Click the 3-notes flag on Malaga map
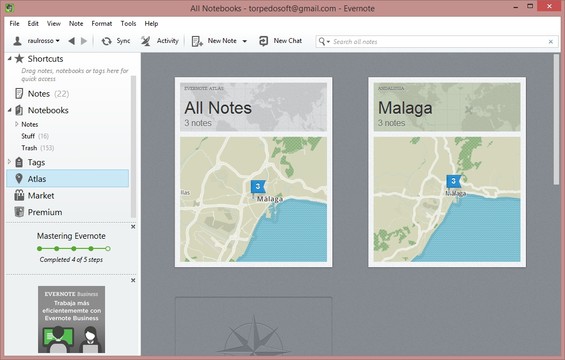 point(454,181)
